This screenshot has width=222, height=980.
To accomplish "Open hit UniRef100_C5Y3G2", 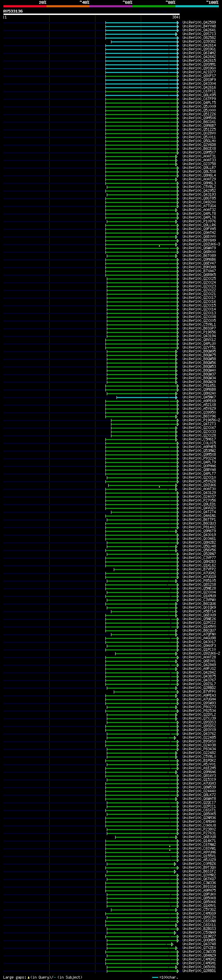I will point(199,909).
